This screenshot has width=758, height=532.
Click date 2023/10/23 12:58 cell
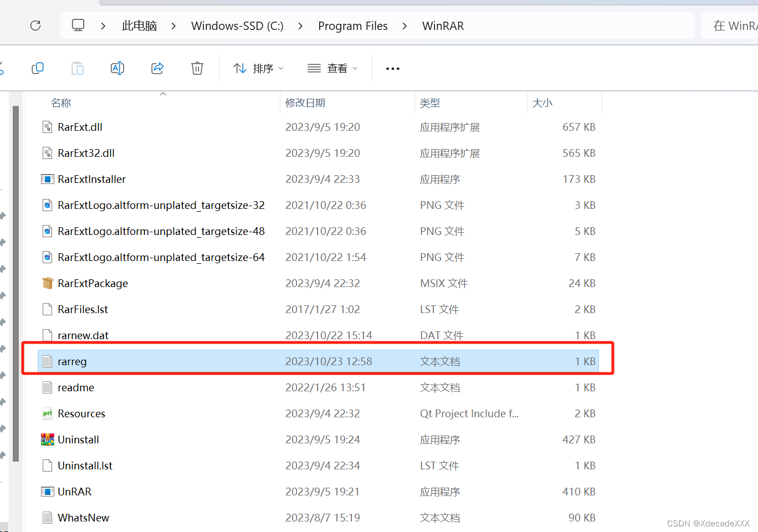click(x=329, y=361)
